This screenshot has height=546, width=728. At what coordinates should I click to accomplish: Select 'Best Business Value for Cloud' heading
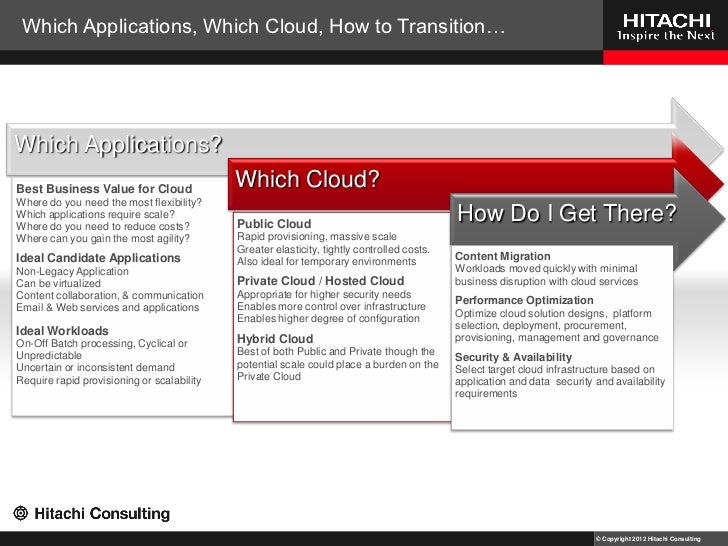coord(104,189)
